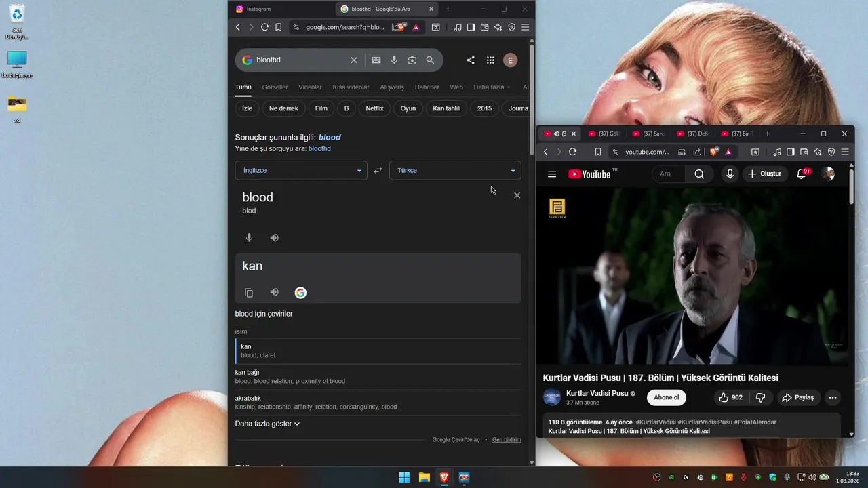Select the Kan tahlili suggestion chip

446,108
